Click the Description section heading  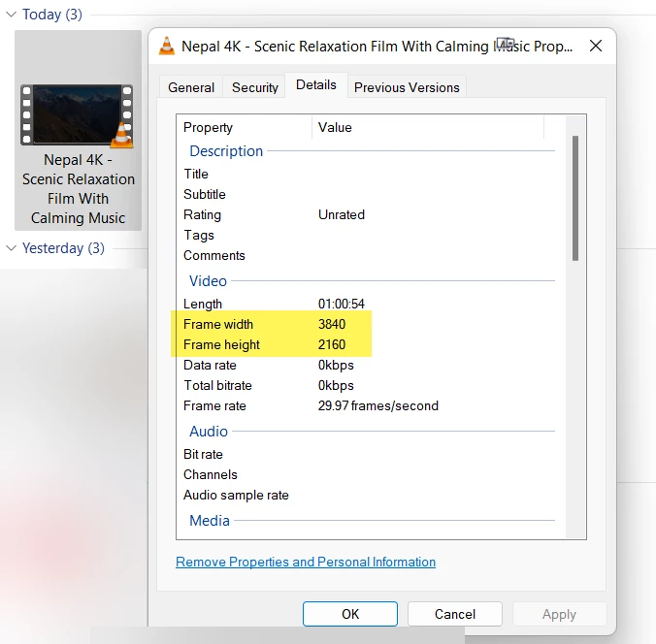point(226,151)
